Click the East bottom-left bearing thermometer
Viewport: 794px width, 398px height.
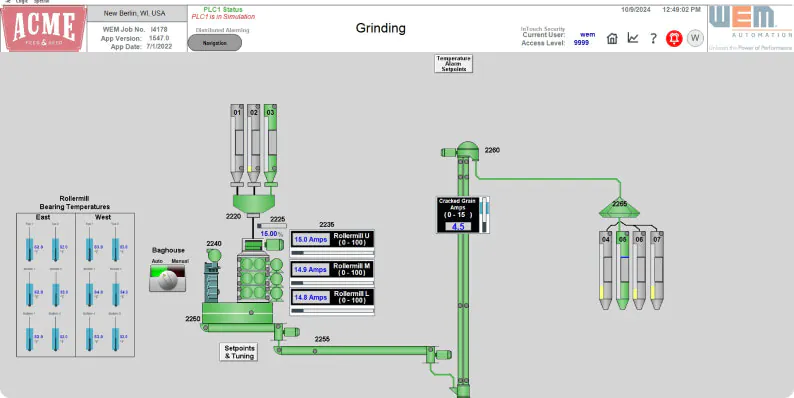(29, 334)
